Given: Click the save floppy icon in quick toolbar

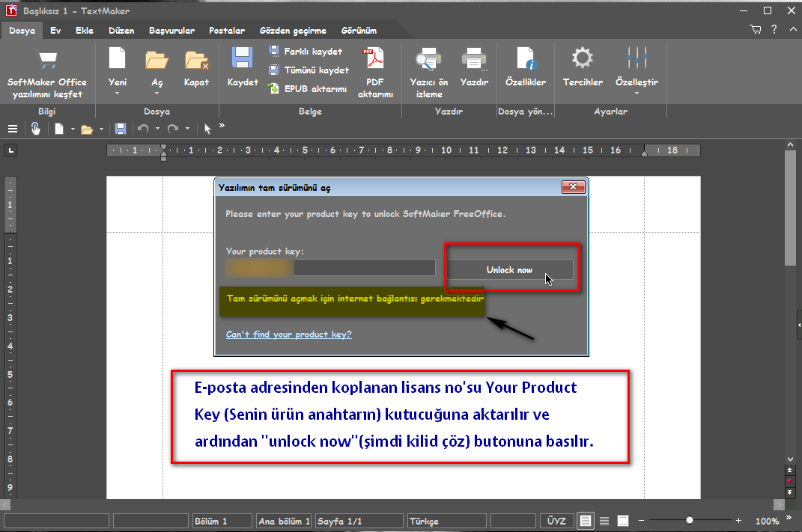Looking at the screenshot, I should pyautogui.click(x=121, y=129).
